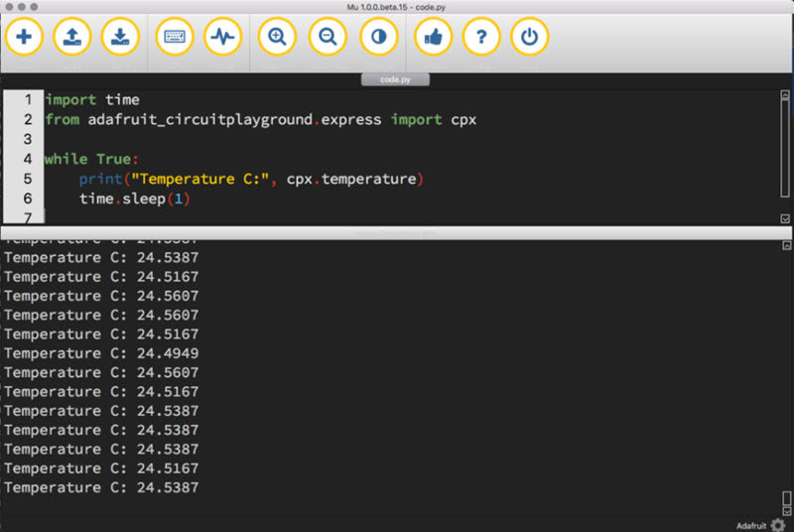The height and width of the screenshot is (532, 794).
Task: Create a new file with the plus icon
Action: (x=25, y=38)
